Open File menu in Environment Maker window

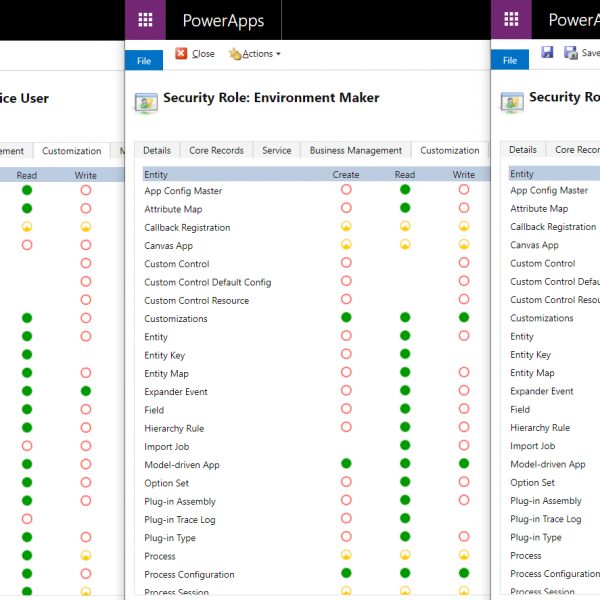pyautogui.click(x=144, y=60)
